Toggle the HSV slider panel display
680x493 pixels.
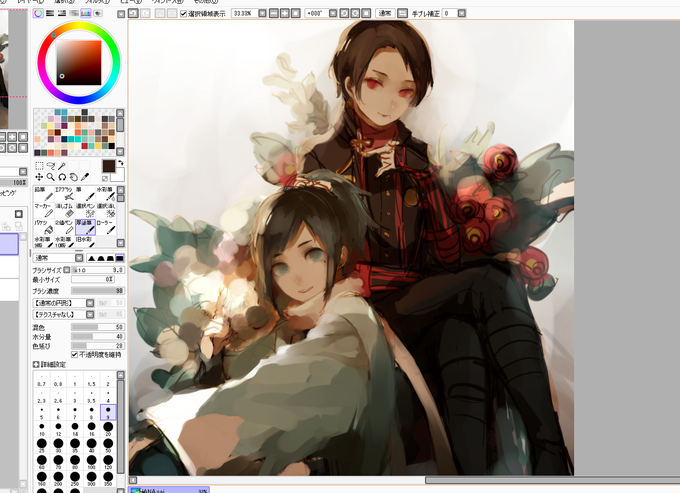click(62, 13)
